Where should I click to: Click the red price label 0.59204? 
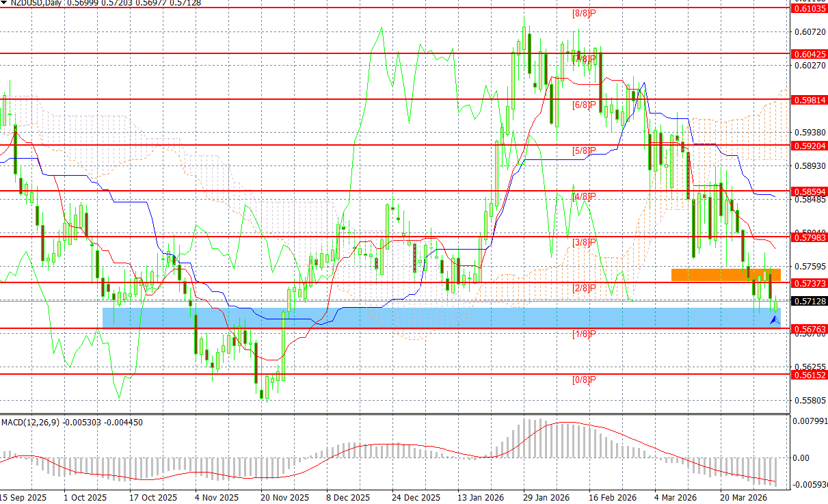[810, 145]
